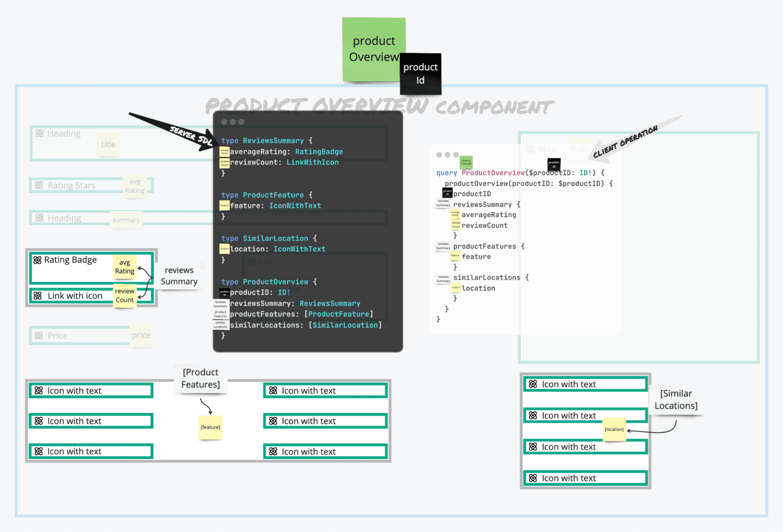Select the faded title sticky note on Heading
This screenshot has width=783, height=532.
[x=108, y=144]
